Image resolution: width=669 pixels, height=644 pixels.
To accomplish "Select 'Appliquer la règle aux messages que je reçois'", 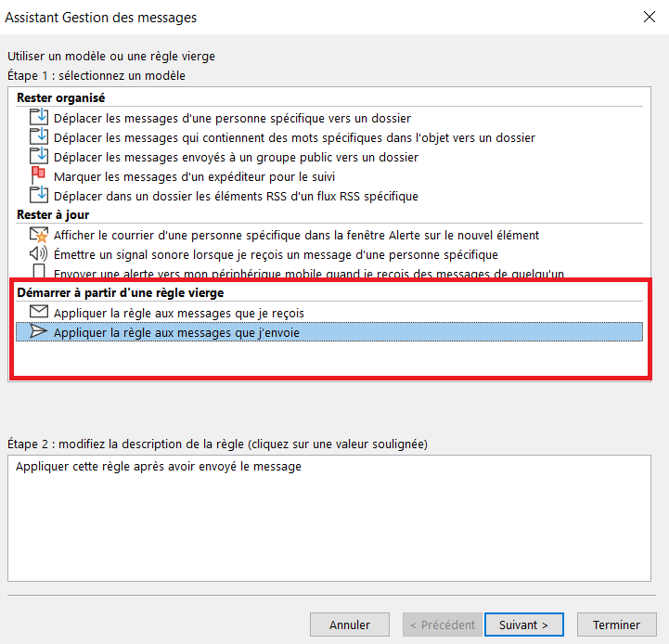I will tap(179, 314).
